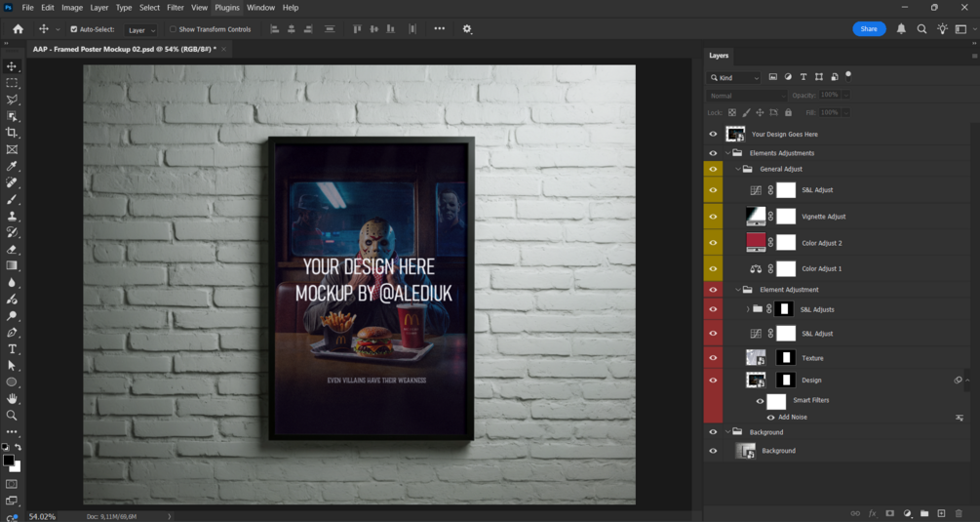Select the Zoom tool
Viewport: 980px width, 522px height.
click(x=12, y=415)
